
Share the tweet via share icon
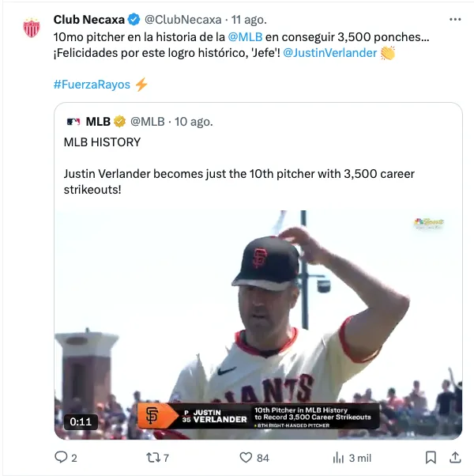tap(455, 457)
